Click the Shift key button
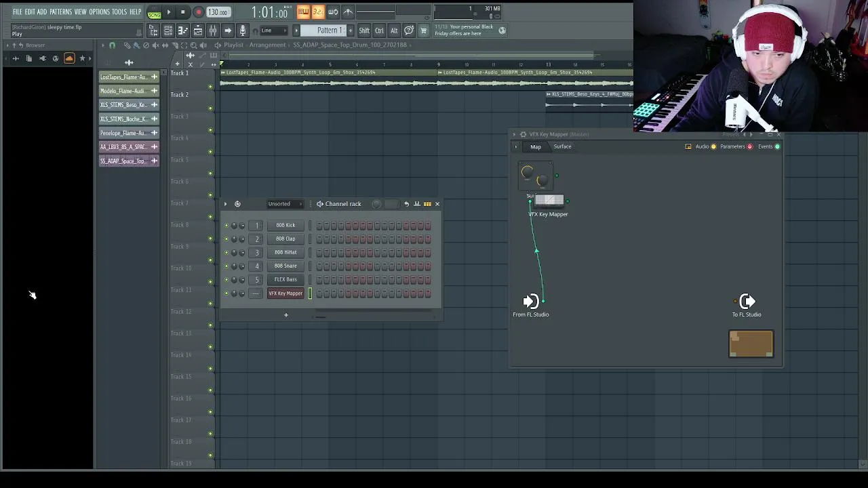This screenshot has width=868, height=488. (x=364, y=30)
